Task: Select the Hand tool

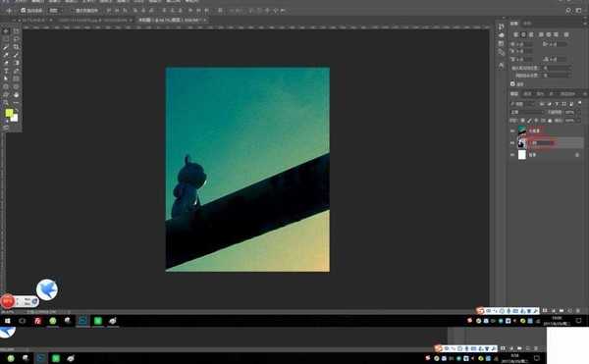Action: (x=16, y=95)
